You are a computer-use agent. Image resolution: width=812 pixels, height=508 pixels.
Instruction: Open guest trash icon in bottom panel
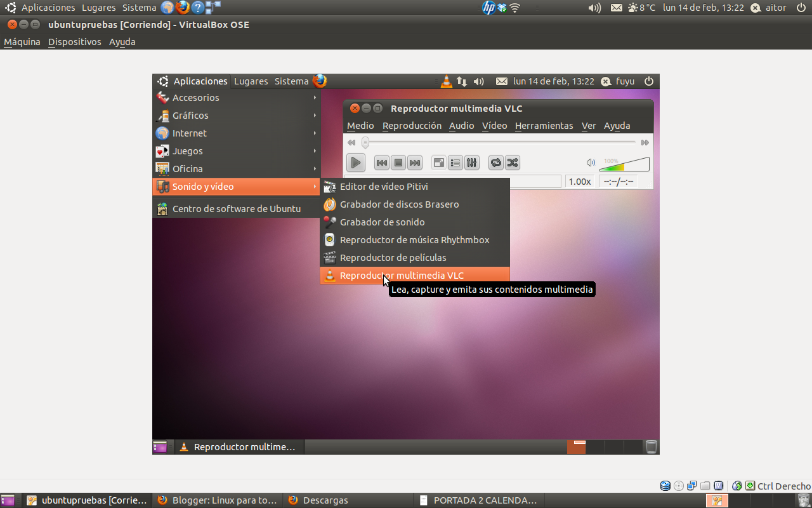point(652,447)
